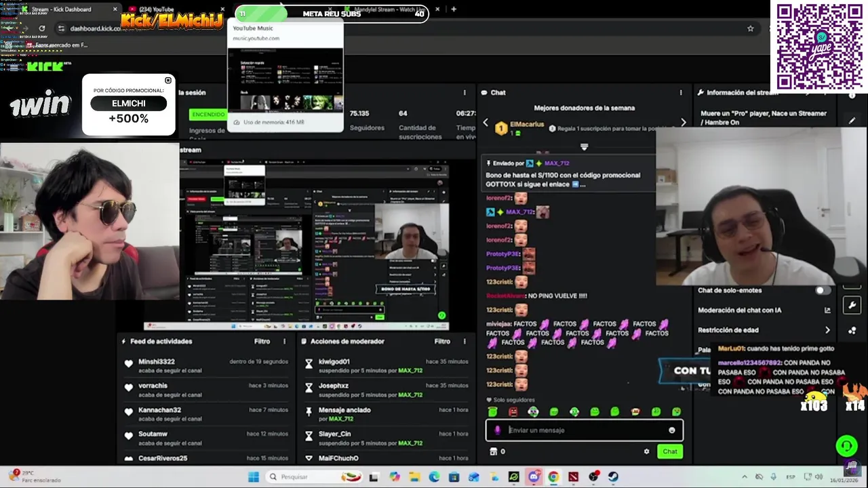This screenshot has height=488, width=868.
Task: Open site info icon beside address bar
Action: (61, 28)
